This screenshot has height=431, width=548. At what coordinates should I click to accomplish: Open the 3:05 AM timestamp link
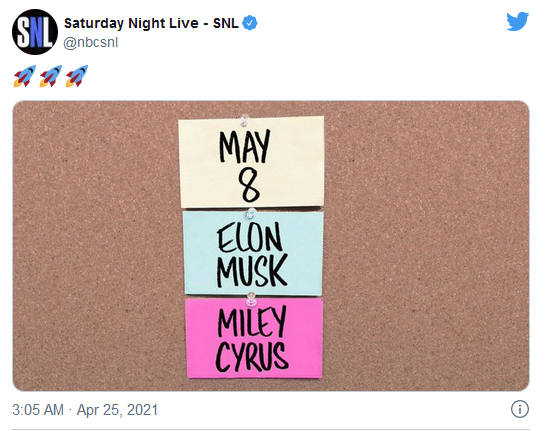38,410
